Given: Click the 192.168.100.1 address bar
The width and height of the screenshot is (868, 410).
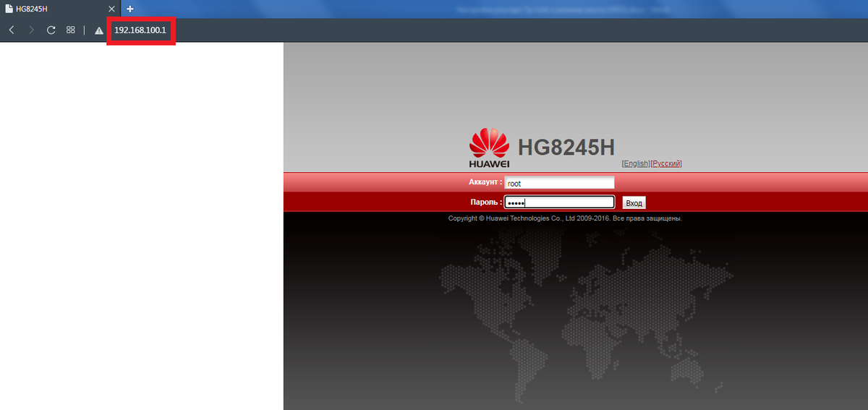Looking at the screenshot, I should pos(140,30).
